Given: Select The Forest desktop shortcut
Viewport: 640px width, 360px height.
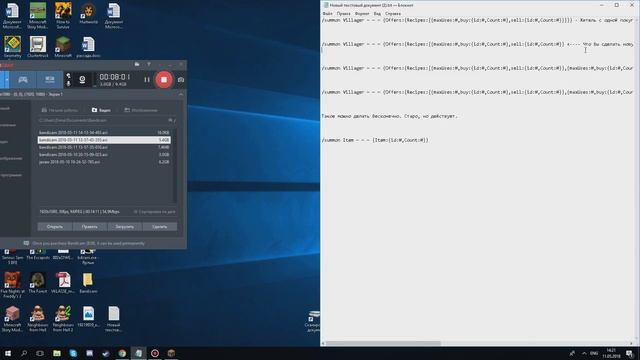Looking at the screenshot, I should (x=38, y=282).
